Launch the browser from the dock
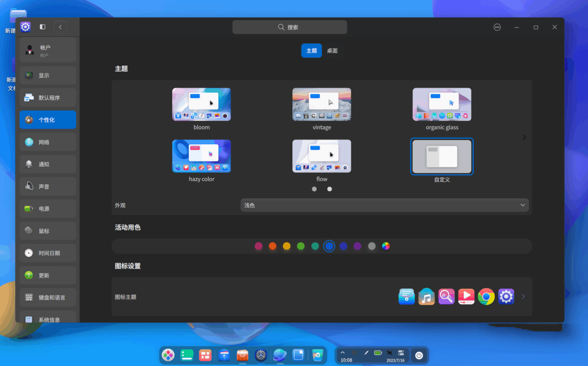588x366 pixels. [279, 355]
